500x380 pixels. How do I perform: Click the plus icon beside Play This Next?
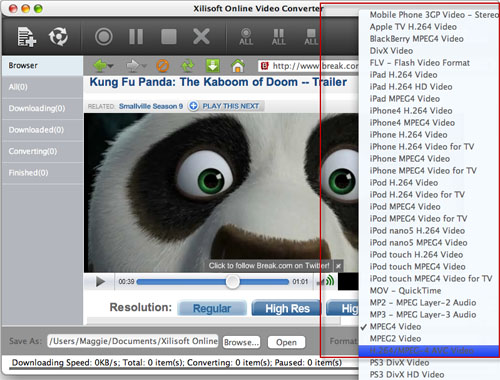193,106
